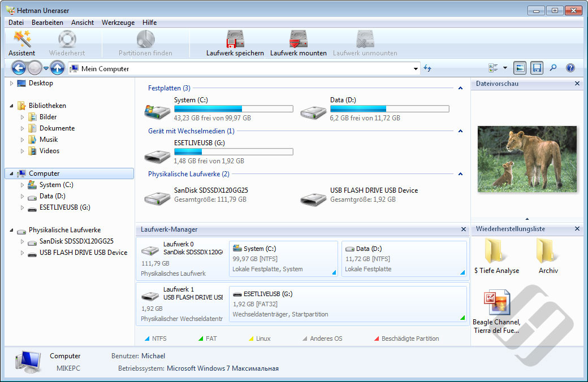Select the $ Tiefe Analyse folder
588x382 pixels.
(x=496, y=255)
